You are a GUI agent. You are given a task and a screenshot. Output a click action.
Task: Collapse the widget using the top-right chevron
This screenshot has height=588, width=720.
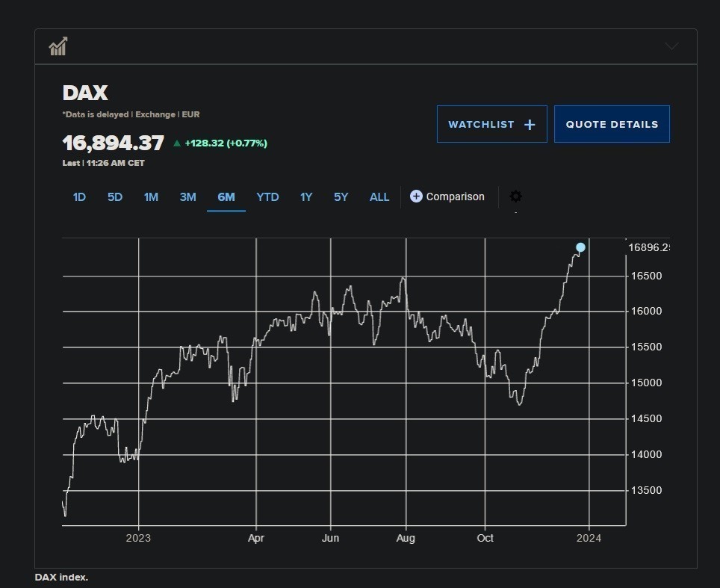(x=671, y=46)
